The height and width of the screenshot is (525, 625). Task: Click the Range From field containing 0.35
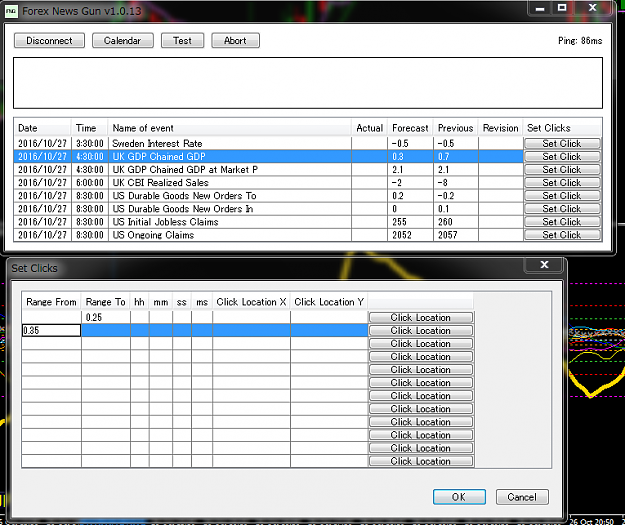tap(51, 330)
